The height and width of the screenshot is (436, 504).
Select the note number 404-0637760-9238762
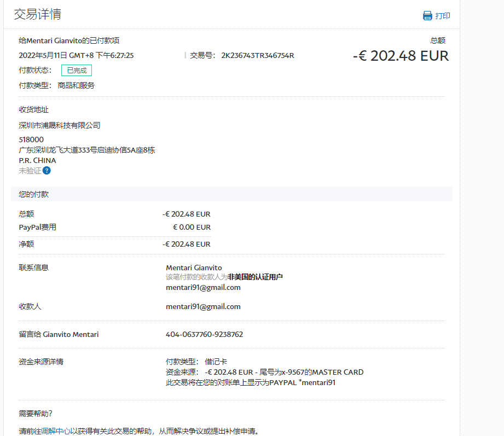click(204, 334)
